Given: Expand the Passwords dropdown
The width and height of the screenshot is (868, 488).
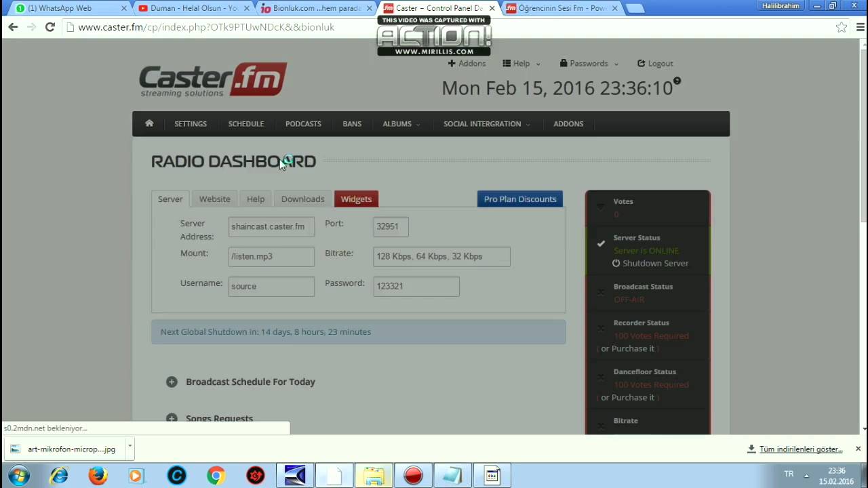Looking at the screenshot, I should 589,63.
